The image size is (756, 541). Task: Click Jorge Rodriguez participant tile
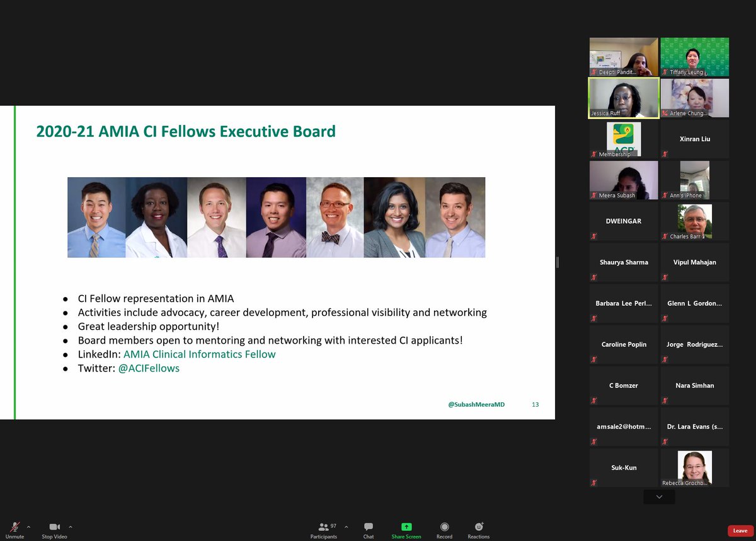tap(695, 344)
